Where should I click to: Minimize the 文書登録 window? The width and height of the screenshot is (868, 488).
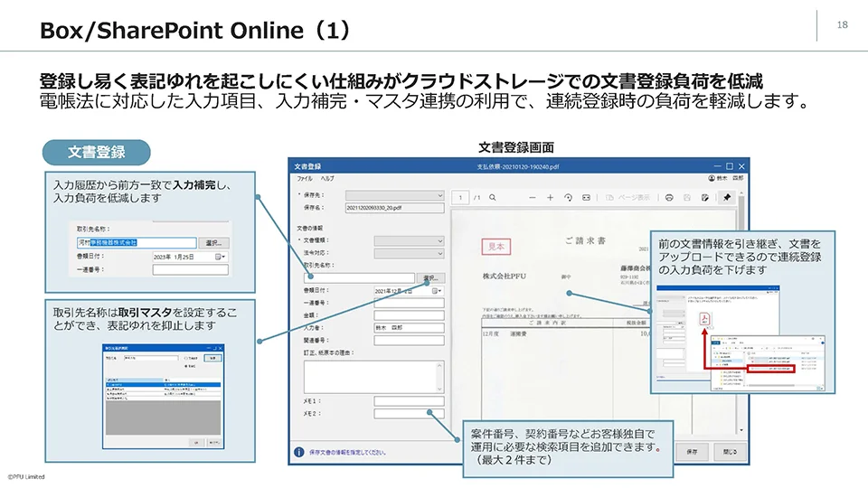[x=717, y=166]
